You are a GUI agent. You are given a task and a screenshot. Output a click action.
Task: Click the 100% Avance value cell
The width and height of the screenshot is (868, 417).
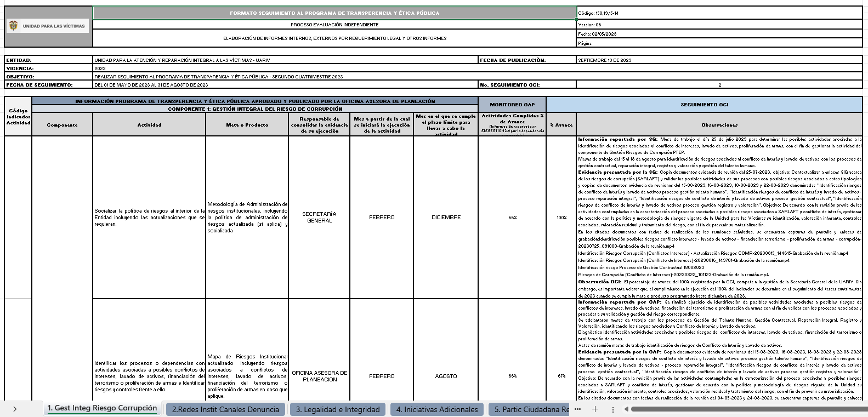tap(561, 218)
